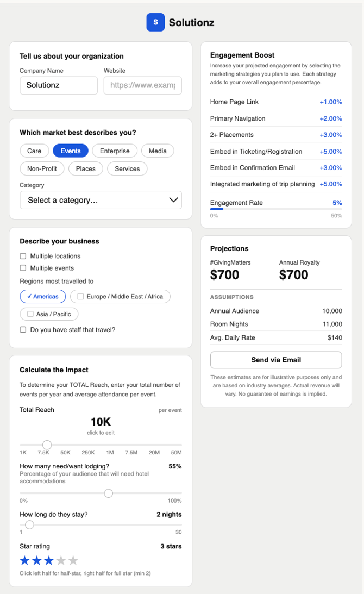Choose the Enterprise market option
This screenshot has width=364, height=594.
(x=115, y=151)
